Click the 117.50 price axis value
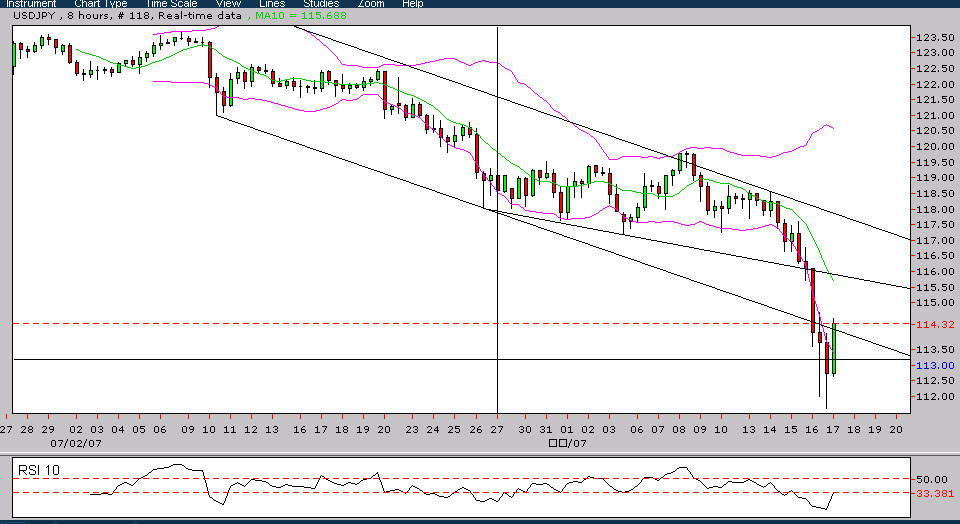Image resolution: width=960 pixels, height=524 pixels. [x=934, y=225]
